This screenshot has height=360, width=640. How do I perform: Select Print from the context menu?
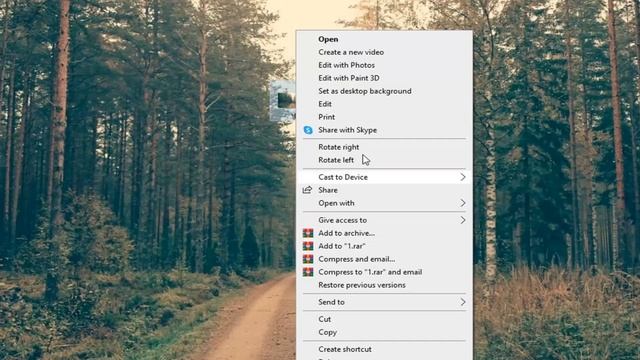pyautogui.click(x=384, y=117)
